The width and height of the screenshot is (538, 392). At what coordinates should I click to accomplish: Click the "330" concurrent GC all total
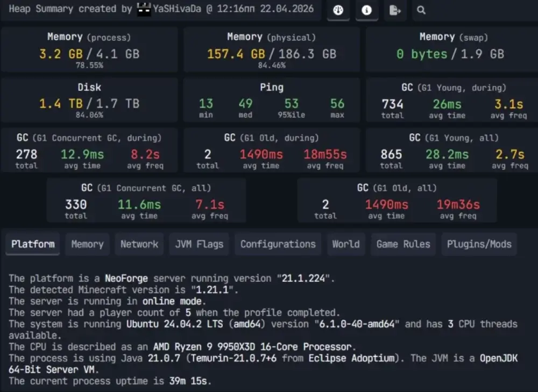coord(76,204)
